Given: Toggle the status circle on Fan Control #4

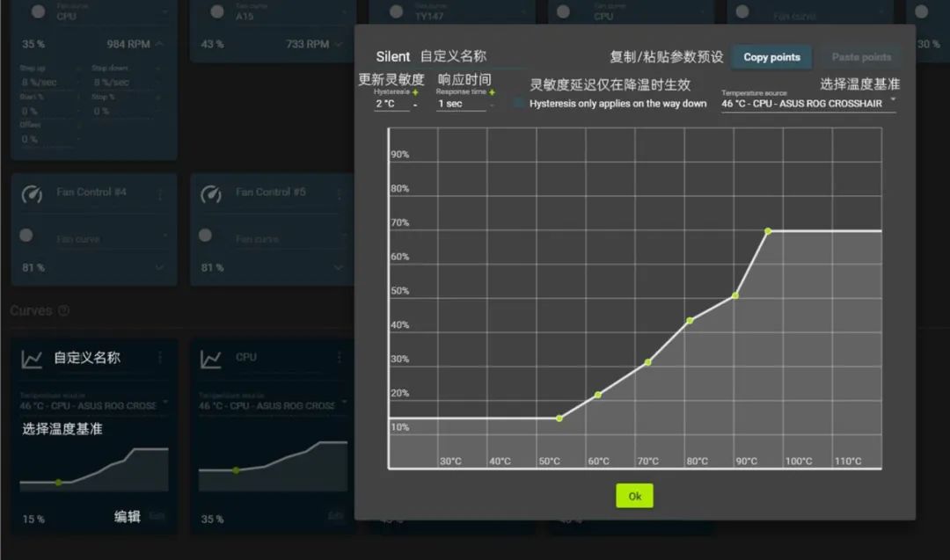Looking at the screenshot, I should (25, 236).
